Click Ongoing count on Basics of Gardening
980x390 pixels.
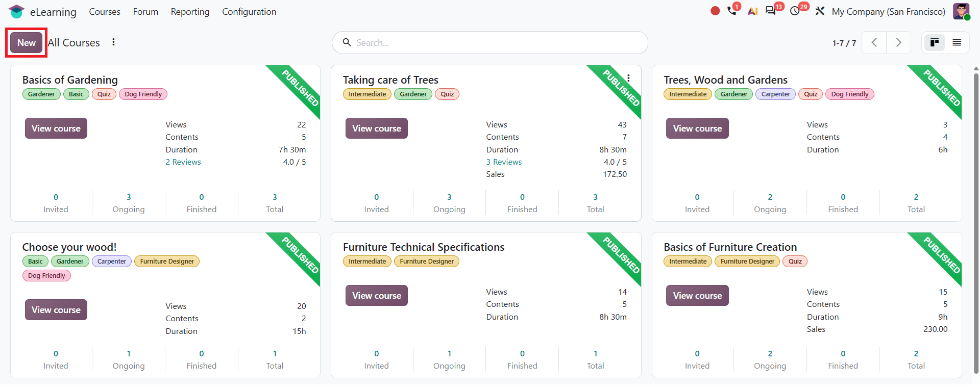tap(129, 203)
